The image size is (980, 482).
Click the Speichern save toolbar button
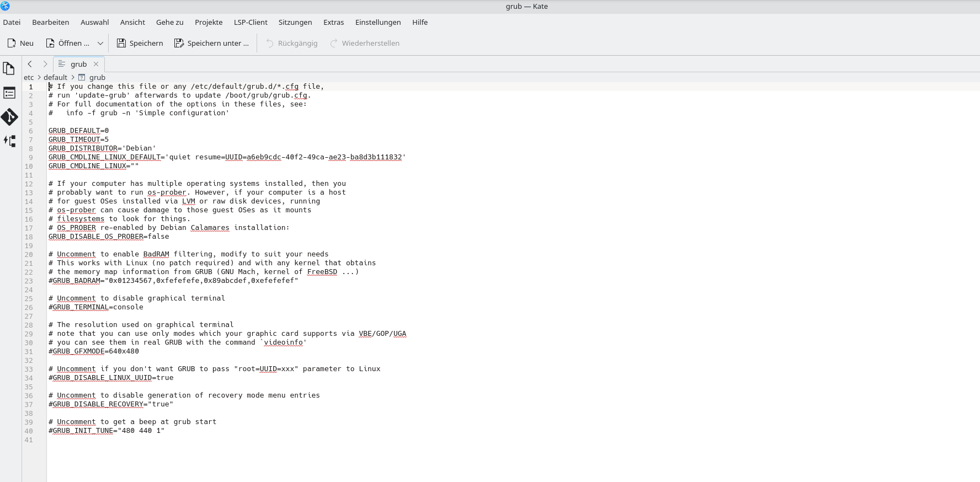(140, 43)
